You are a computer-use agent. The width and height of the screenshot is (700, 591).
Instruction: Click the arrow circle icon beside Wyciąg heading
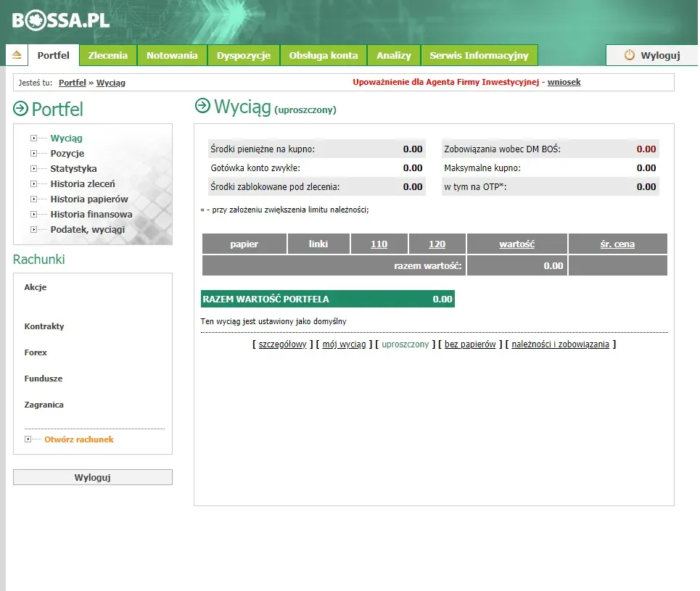pyautogui.click(x=202, y=105)
